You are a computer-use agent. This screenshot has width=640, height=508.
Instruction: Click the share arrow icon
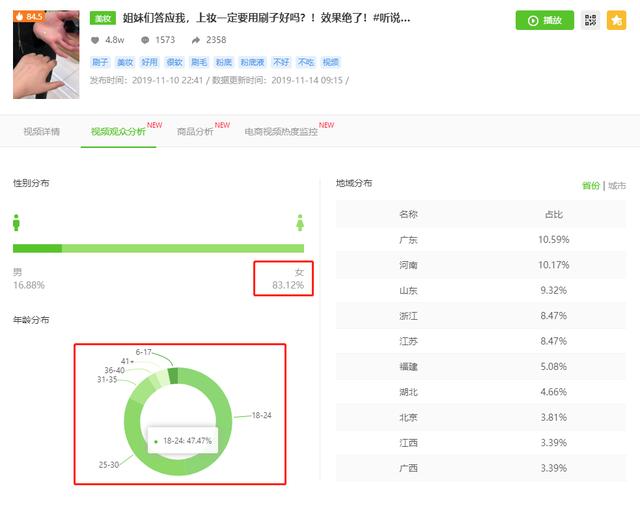tap(196, 40)
